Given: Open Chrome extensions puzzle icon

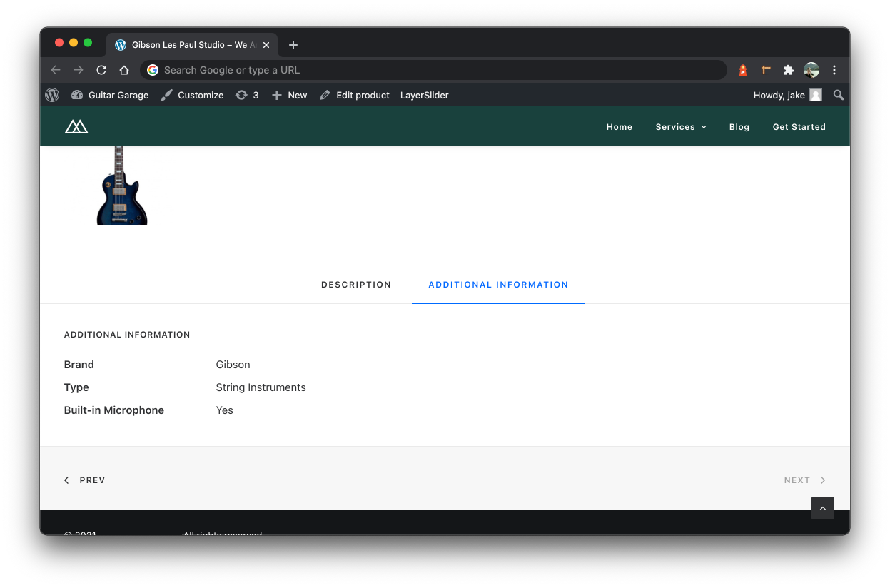Looking at the screenshot, I should (788, 70).
